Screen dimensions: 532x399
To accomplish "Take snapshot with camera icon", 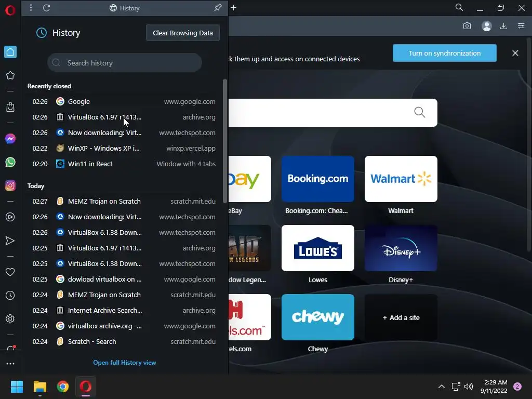I will [x=467, y=26].
